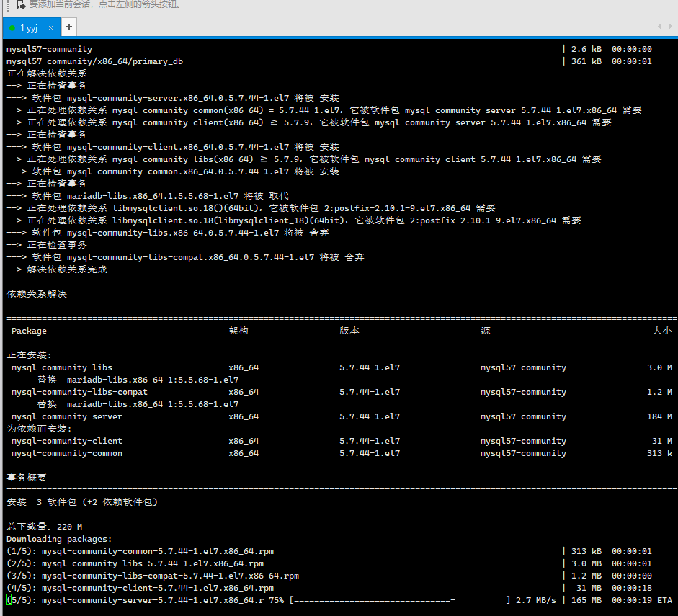This screenshot has height=616, width=678.
Task: Click the '(1/5): mysql-community-common' rpm download line
Action: click(140, 552)
